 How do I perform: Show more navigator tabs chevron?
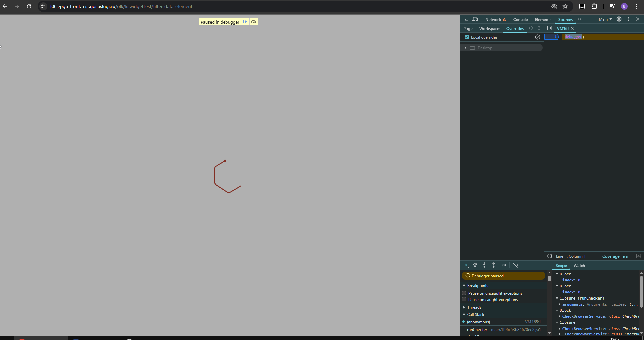pyautogui.click(x=531, y=28)
